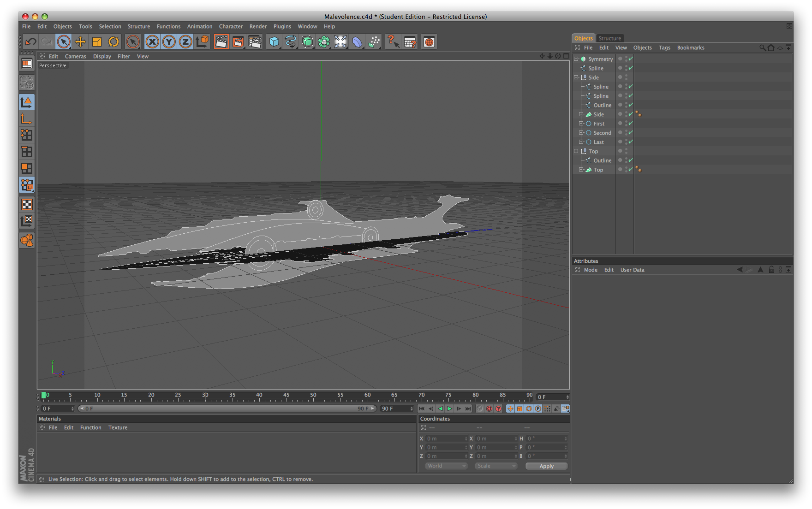Open the disabled World coordinate dropdown
The image size is (812, 509).
tap(446, 466)
